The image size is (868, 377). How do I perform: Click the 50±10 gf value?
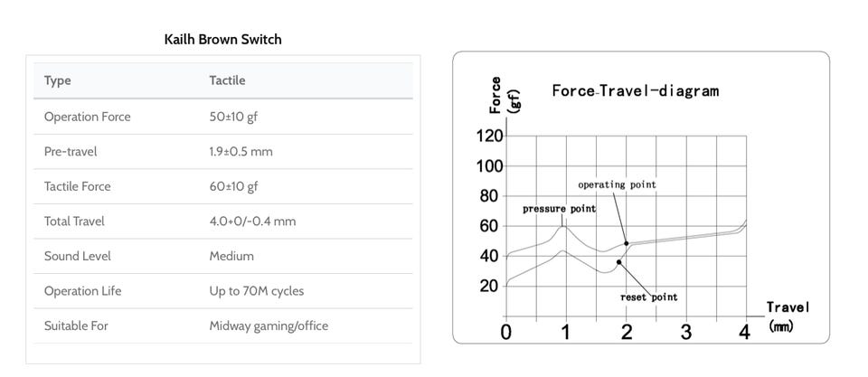click(x=233, y=117)
